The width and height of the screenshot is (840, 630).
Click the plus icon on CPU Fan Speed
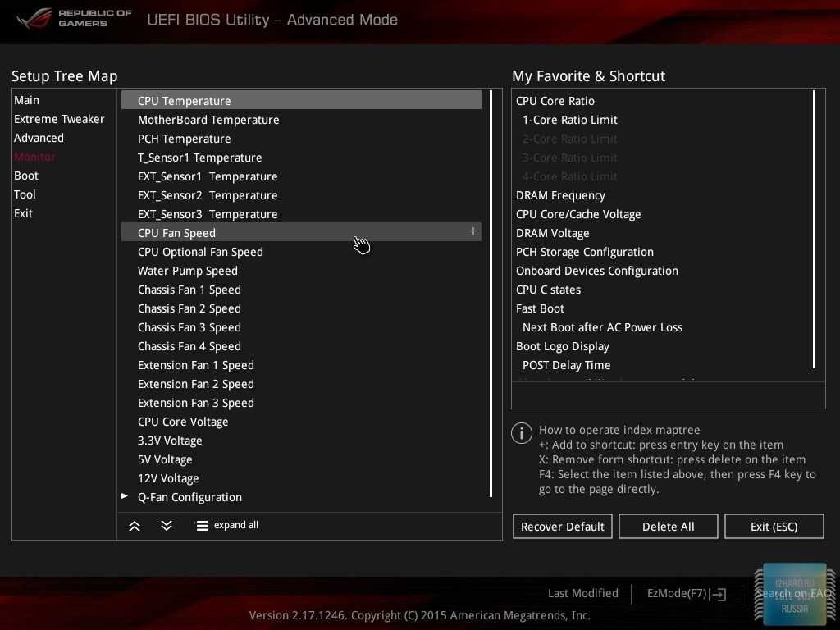pyautogui.click(x=472, y=232)
